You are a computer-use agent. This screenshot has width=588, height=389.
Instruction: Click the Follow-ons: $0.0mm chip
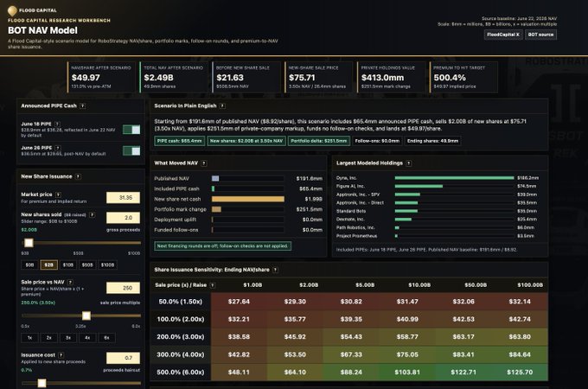click(x=377, y=141)
